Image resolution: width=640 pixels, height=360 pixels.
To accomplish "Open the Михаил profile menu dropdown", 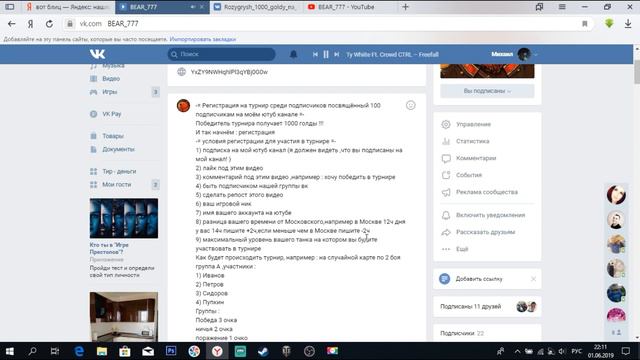I will (x=514, y=54).
